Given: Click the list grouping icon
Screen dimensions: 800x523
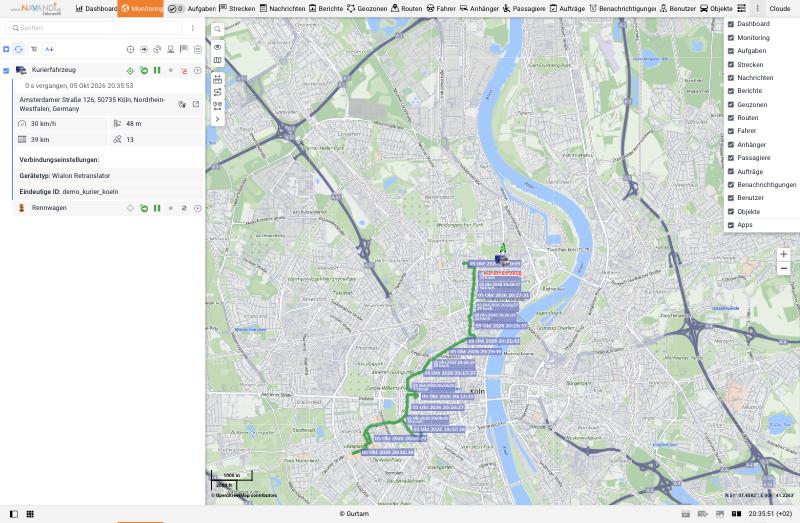Looking at the screenshot, I should click(34, 49).
